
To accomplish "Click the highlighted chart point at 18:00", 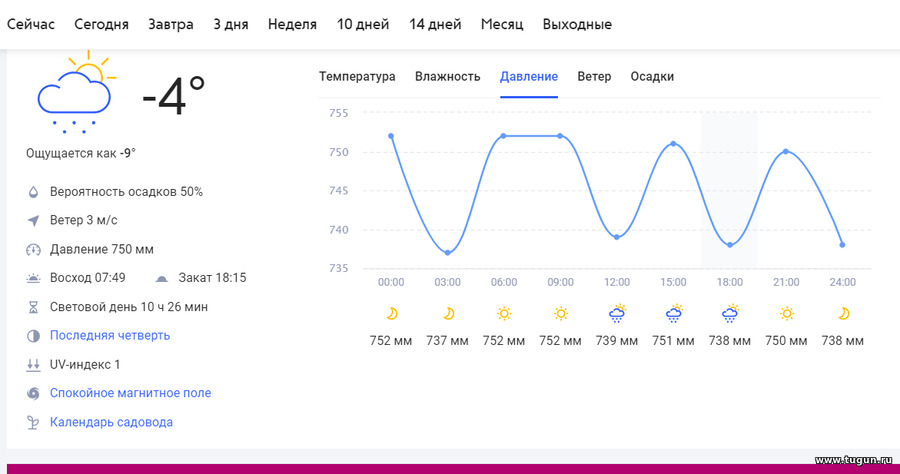I will click(730, 245).
